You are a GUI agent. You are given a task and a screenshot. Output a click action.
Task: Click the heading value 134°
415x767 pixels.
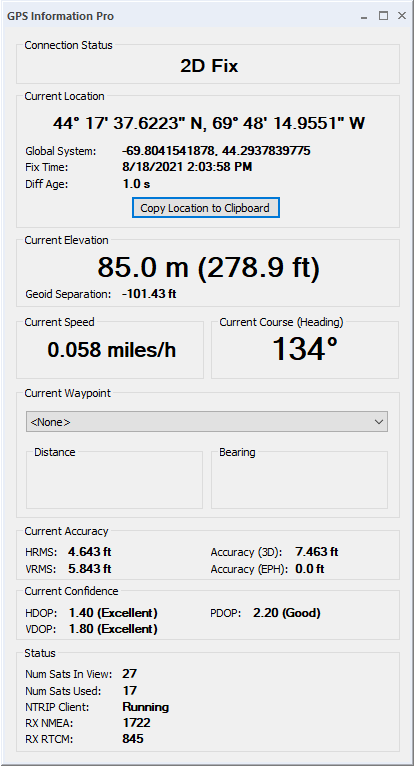[x=304, y=349]
